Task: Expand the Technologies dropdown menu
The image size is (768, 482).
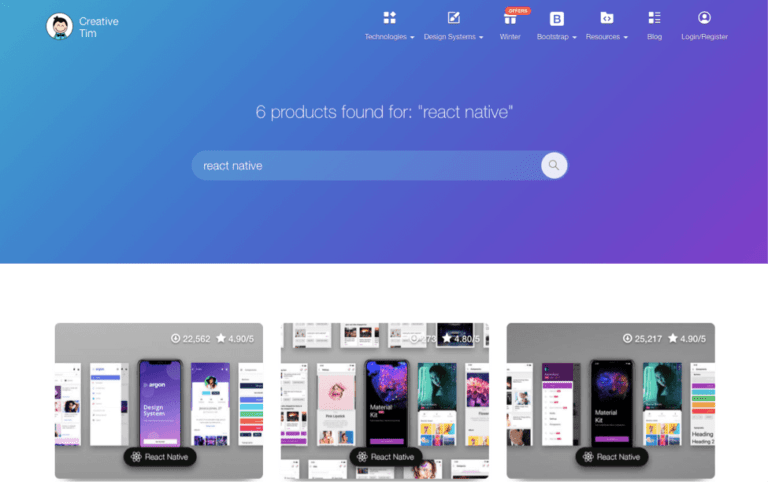Action: coord(389,37)
